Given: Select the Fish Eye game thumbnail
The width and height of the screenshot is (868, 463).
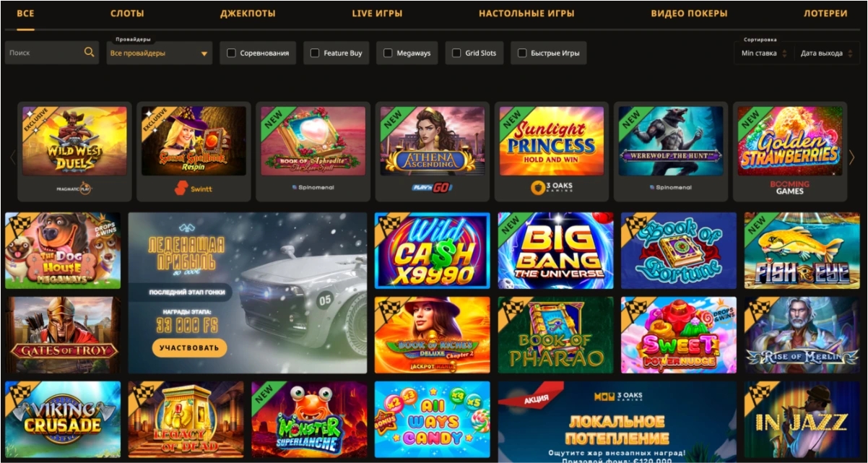Looking at the screenshot, I should coord(802,251).
